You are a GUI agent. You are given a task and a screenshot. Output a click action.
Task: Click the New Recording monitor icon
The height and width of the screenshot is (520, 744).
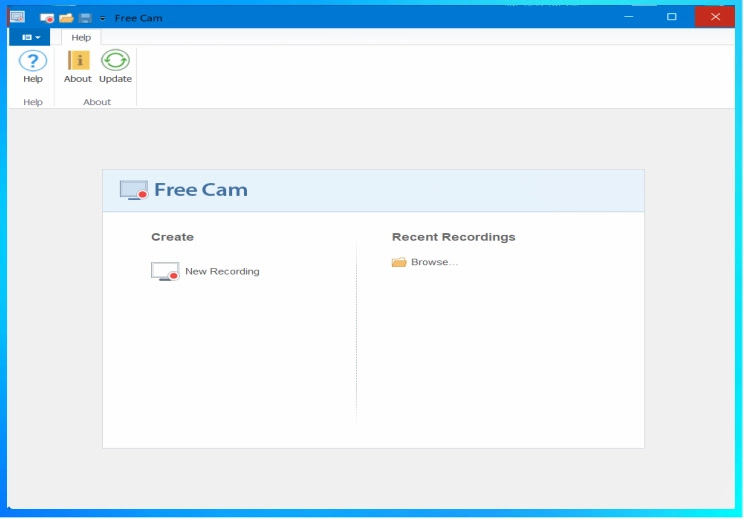165,271
